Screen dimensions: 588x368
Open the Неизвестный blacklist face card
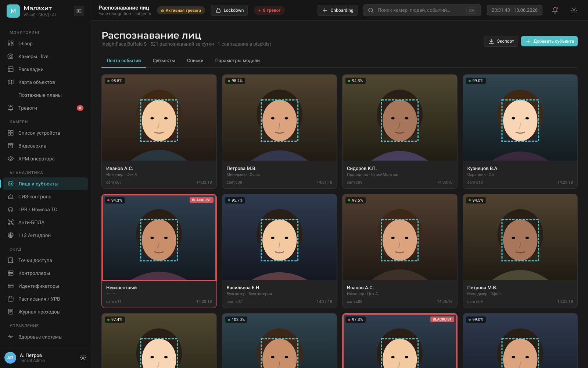coord(159,251)
